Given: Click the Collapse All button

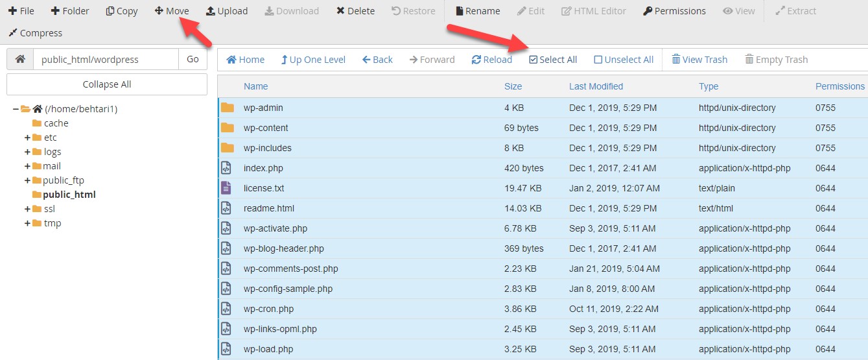Looking at the screenshot, I should [x=107, y=84].
